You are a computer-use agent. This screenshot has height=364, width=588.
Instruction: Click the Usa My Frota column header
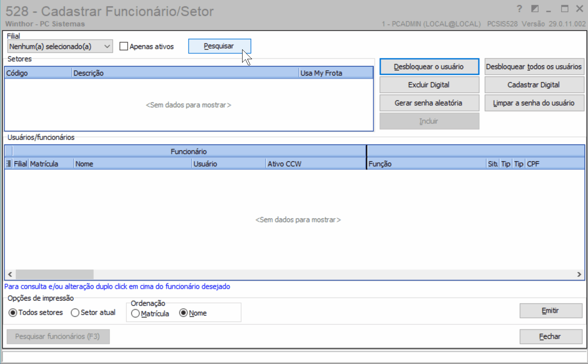coord(336,73)
